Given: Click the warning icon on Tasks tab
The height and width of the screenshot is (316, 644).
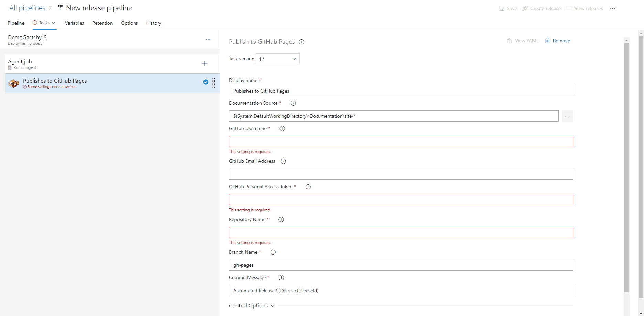Looking at the screenshot, I should [35, 23].
